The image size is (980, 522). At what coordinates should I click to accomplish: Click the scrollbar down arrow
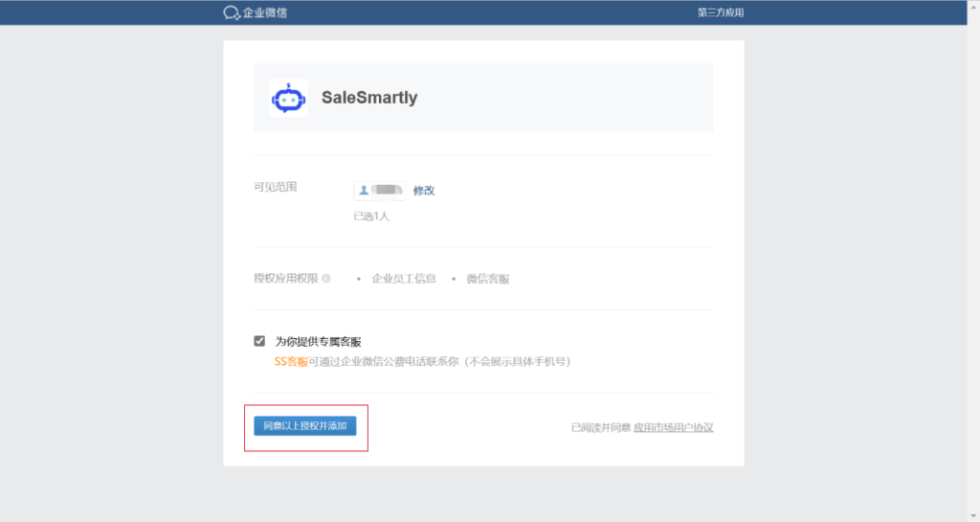973,516
